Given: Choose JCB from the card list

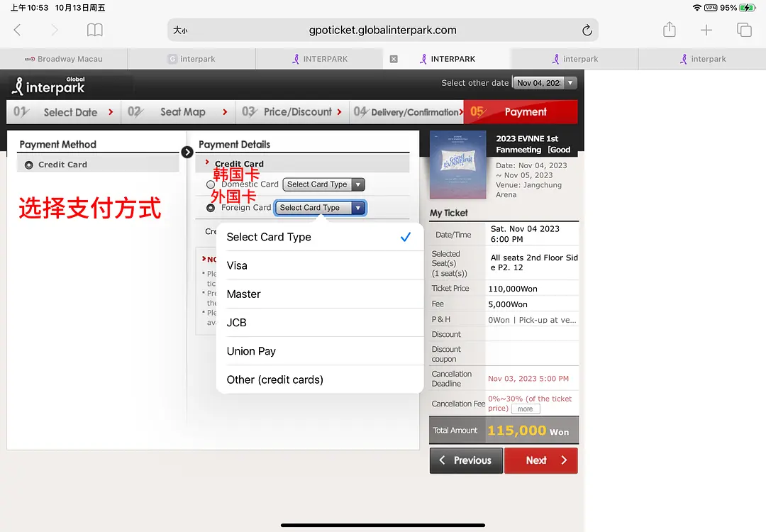Looking at the screenshot, I should [x=320, y=323].
